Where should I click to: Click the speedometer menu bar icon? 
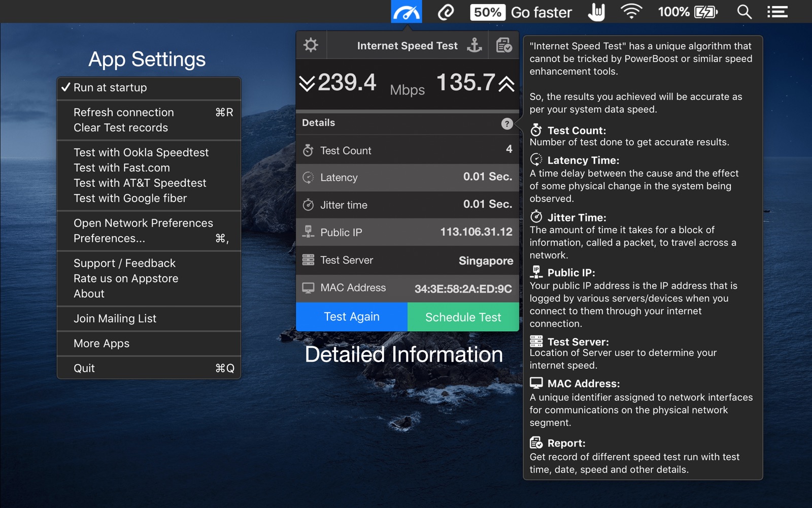[x=406, y=12]
